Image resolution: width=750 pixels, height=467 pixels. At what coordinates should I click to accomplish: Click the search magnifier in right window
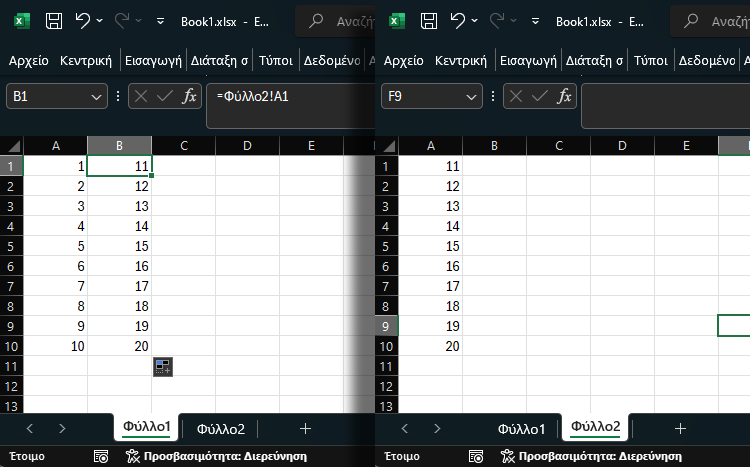691,21
